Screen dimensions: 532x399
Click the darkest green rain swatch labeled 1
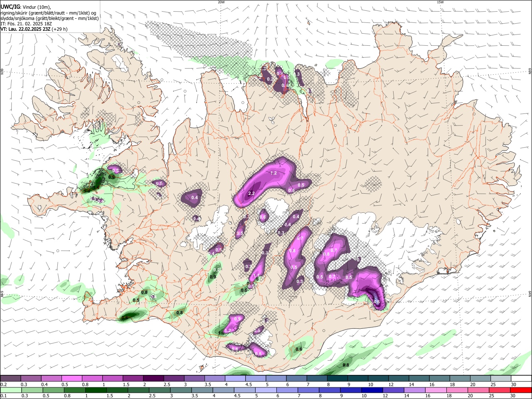pos(95,390)
